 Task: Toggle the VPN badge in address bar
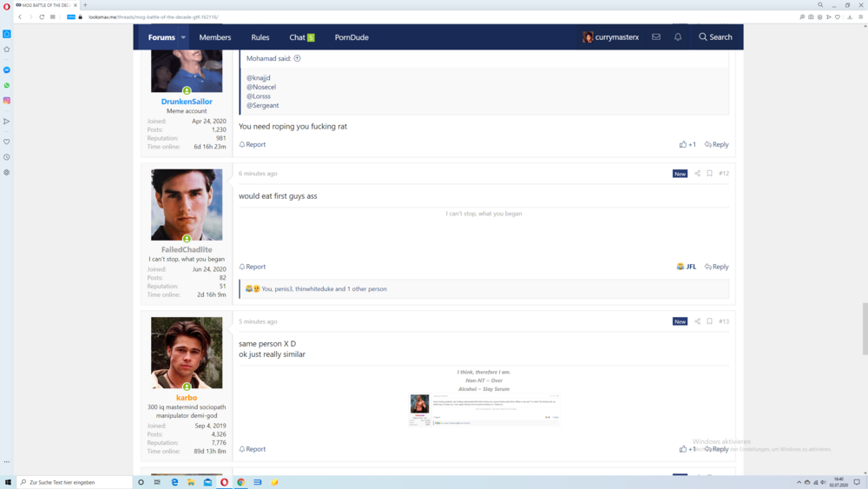pos(71,17)
